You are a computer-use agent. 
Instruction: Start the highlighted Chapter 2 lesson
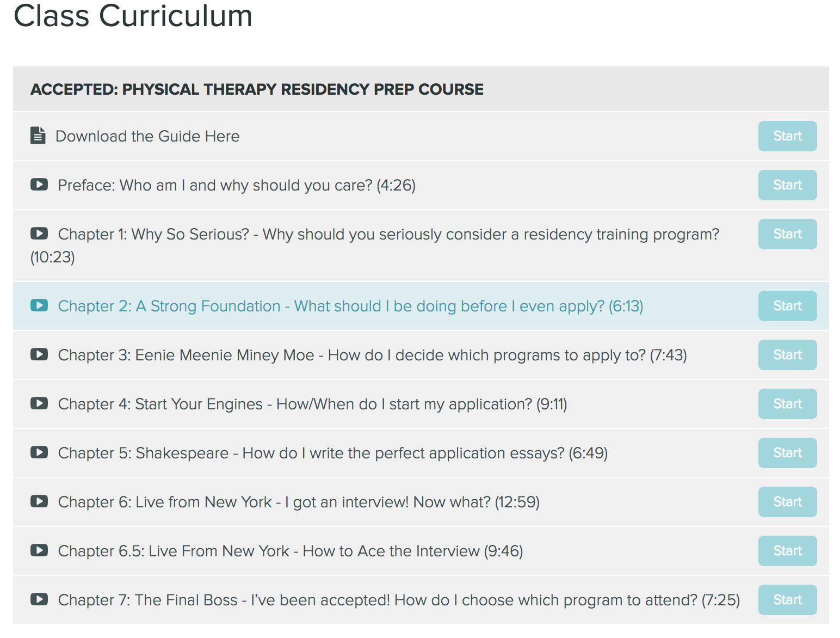[787, 305]
